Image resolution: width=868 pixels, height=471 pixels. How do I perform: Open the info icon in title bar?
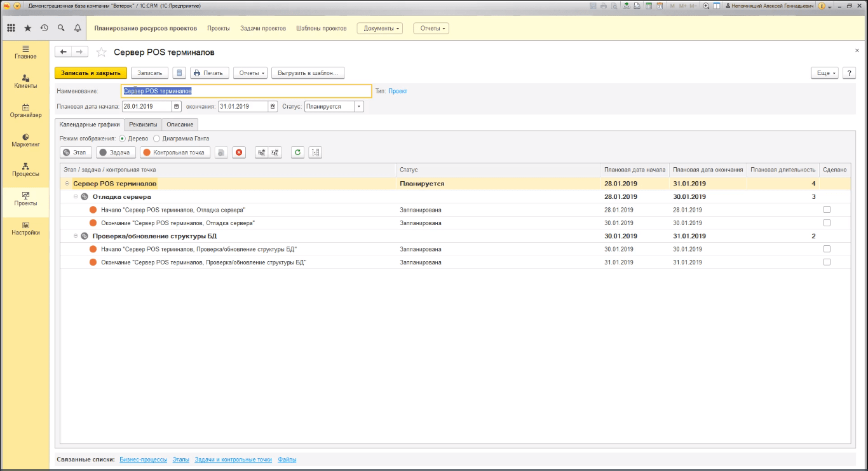822,5
